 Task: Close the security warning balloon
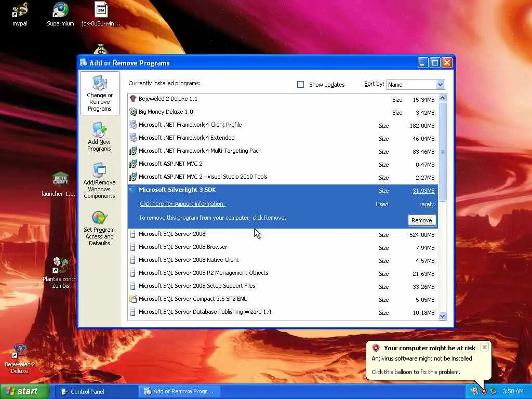click(x=485, y=347)
